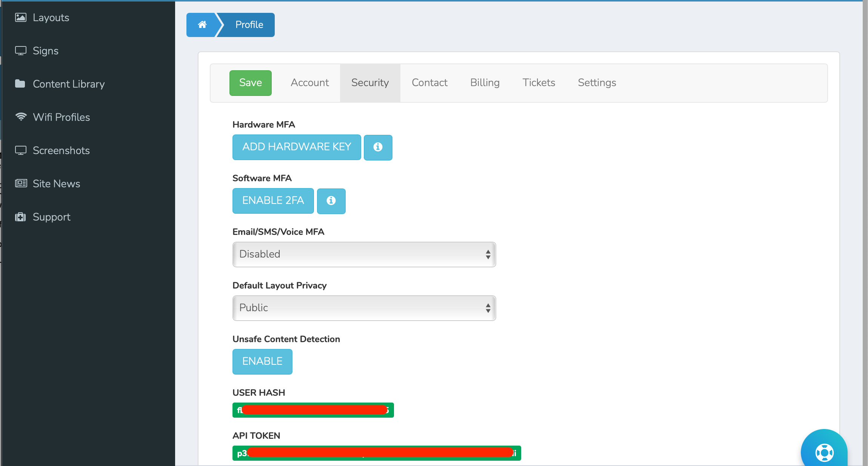The width and height of the screenshot is (868, 466).
Task: Open Site News in sidebar
Action: [56, 184]
